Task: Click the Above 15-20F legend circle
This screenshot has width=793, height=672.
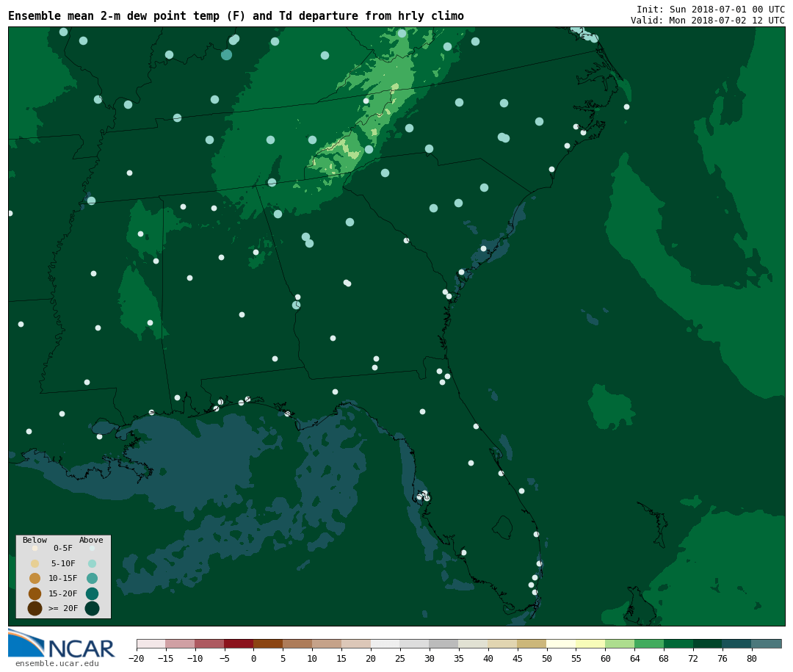Action: coord(92,593)
